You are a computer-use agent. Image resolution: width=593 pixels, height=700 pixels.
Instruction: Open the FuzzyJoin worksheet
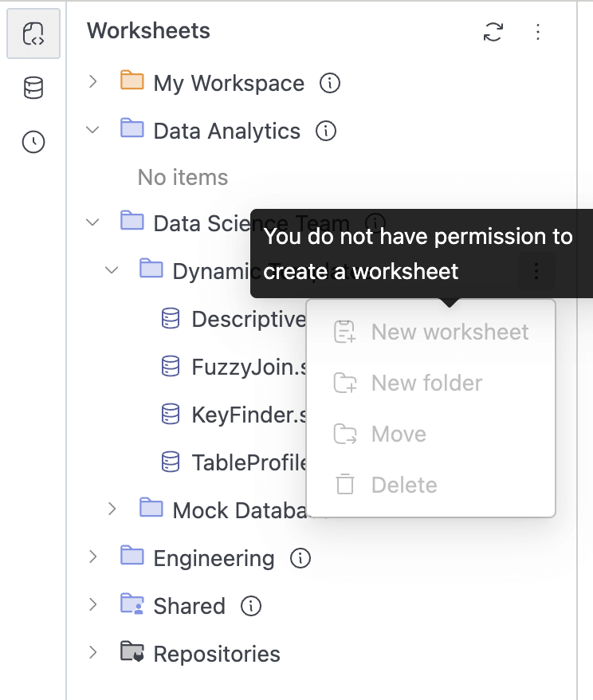tap(248, 367)
